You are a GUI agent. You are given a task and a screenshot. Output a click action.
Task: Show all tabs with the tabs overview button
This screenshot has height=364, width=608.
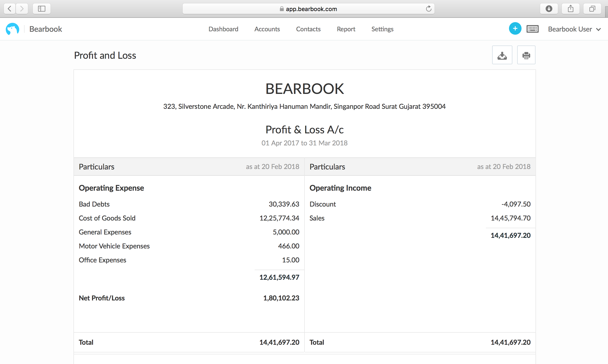pyautogui.click(x=592, y=9)
